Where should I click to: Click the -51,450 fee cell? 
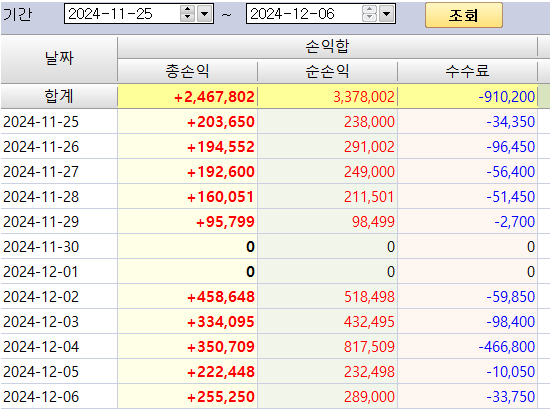(x=467, y=196)
